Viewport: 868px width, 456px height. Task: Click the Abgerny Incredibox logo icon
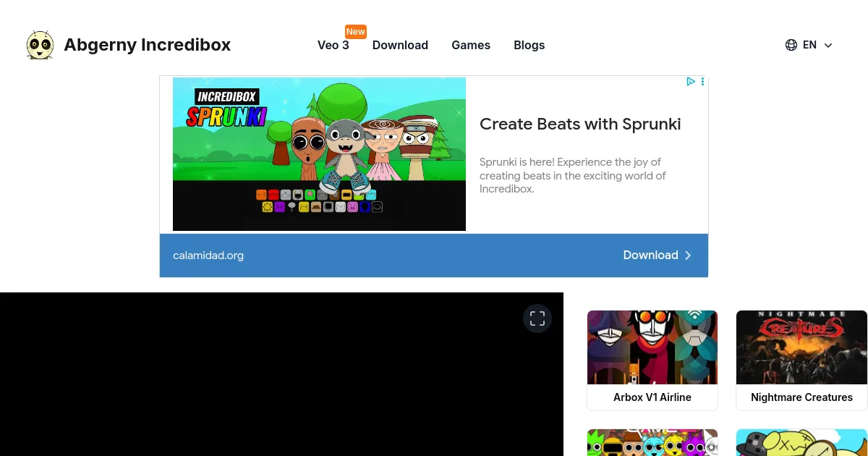pyautogui.click(x=40, y=44)
